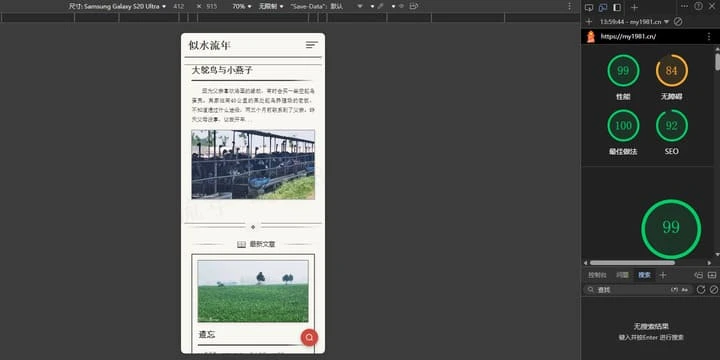
Task: Edit the viewport height field 915
Action: click(x=212, y=6)
